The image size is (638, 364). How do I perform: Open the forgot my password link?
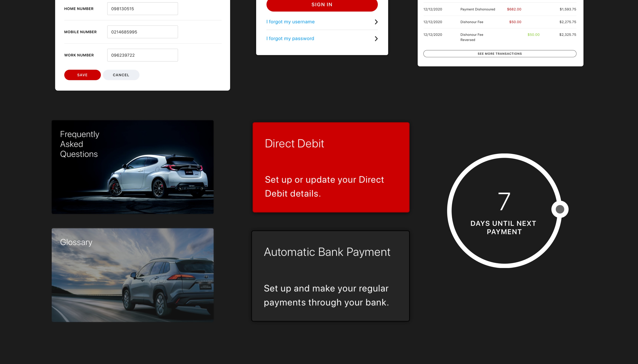click(x=290, y=39)
